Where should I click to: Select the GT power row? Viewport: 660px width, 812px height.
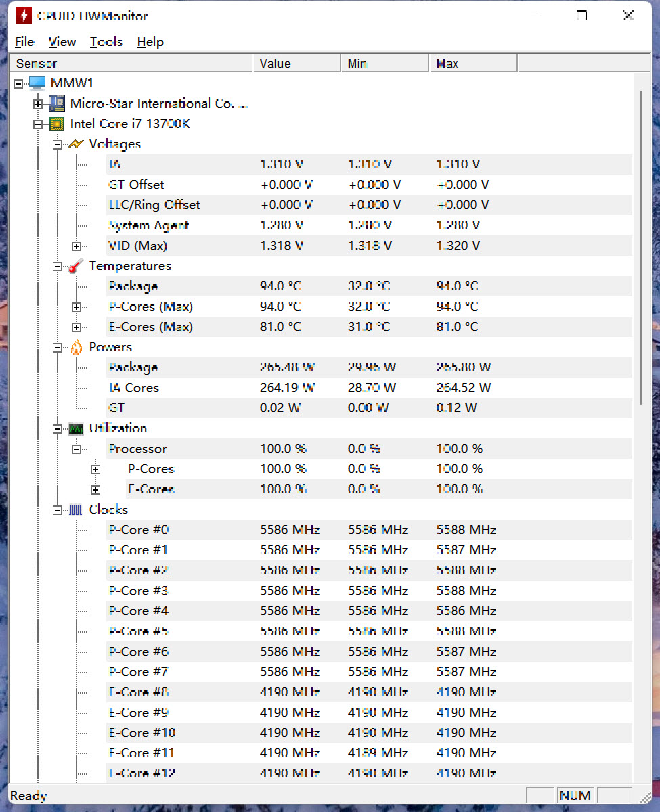369,408
